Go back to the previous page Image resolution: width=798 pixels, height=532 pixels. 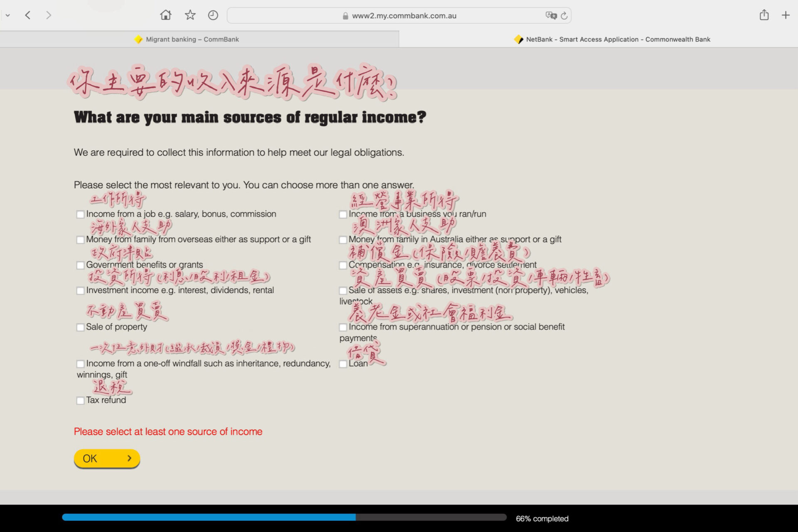[x=28, y=15]
